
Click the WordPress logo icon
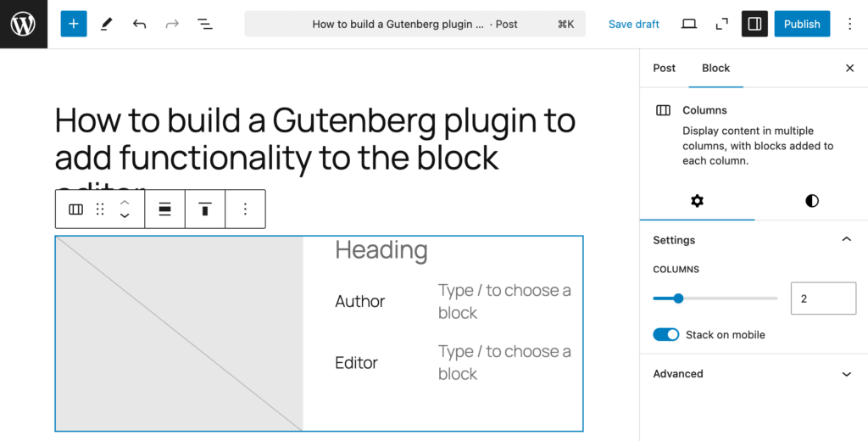23,24
